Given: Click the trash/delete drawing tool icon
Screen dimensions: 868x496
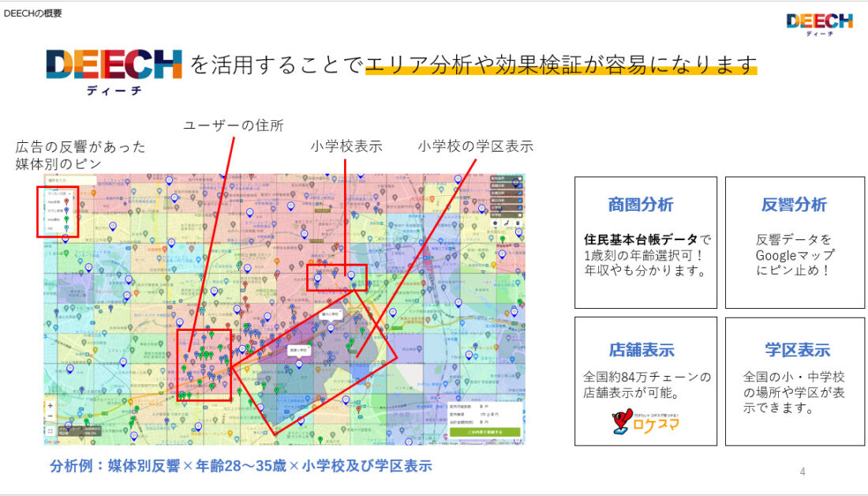Looking at the screenshot, I should coord(518,224).
